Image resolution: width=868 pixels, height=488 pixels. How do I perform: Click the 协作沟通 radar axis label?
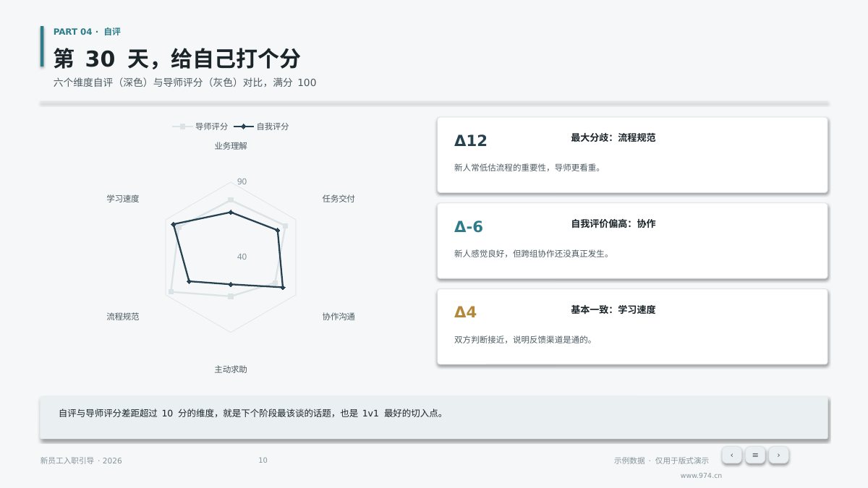tap(339, 317)
